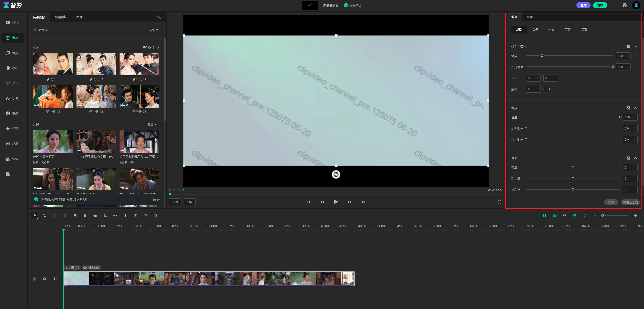Click the crop tool icon
The width and height of the screenshot is (644, 309).
click(105, 215)
